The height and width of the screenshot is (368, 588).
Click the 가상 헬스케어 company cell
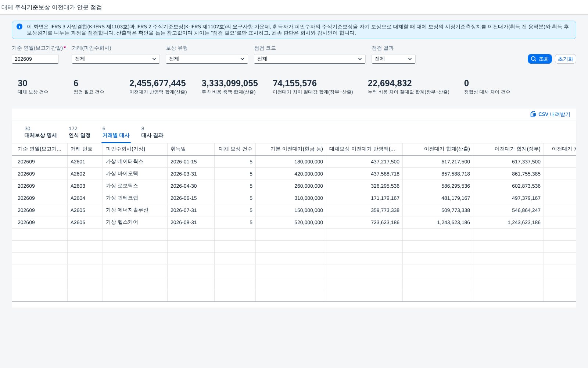coord(135,222)
